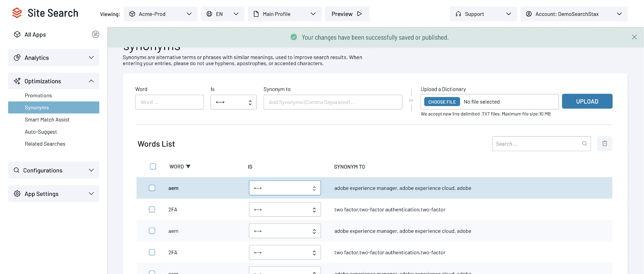This screenshot has height=274, width=644.
Task: Expand the Configurations section
Action: click(53, 170)
